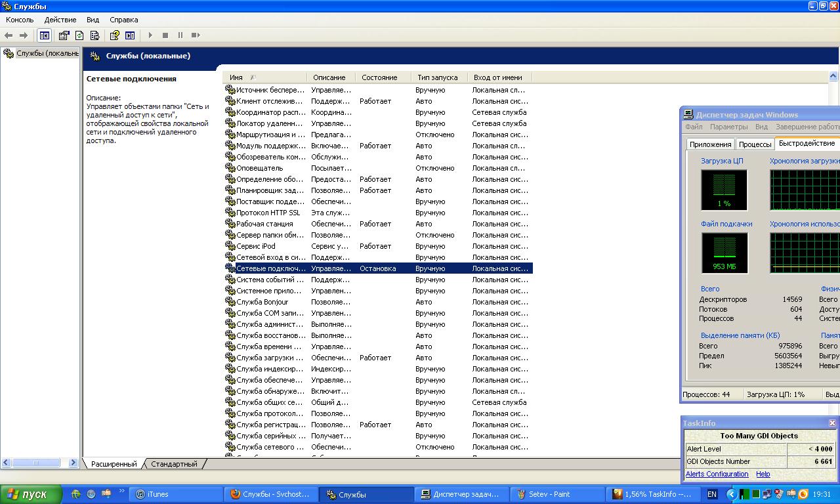
Task: Click the action pane toggle toolbar icon
Action: pos(130,35)
